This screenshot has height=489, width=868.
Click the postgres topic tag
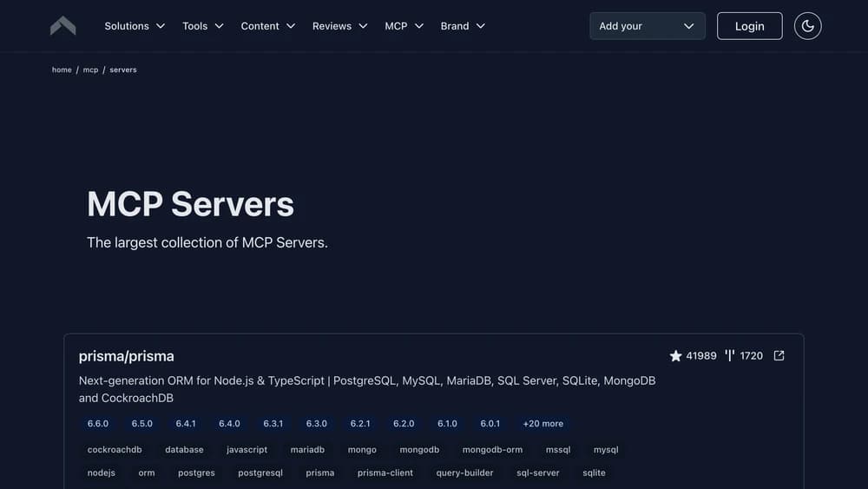[196, 473]
